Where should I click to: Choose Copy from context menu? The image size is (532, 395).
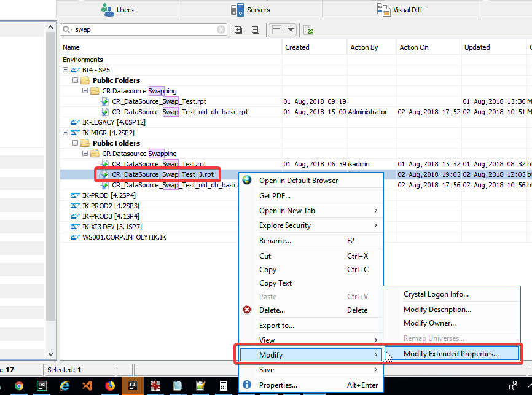pyautogui.click(x=311, y=270)
